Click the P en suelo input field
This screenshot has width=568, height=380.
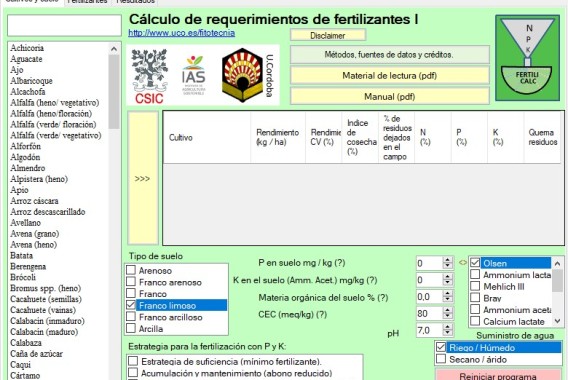click(429, 263)
